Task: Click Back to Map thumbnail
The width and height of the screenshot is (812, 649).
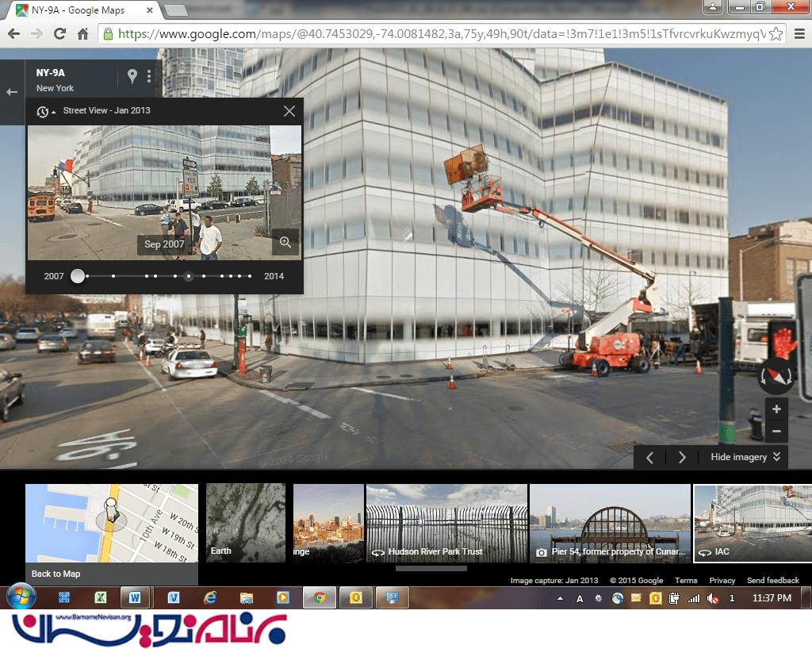Action: coord(111,534)
